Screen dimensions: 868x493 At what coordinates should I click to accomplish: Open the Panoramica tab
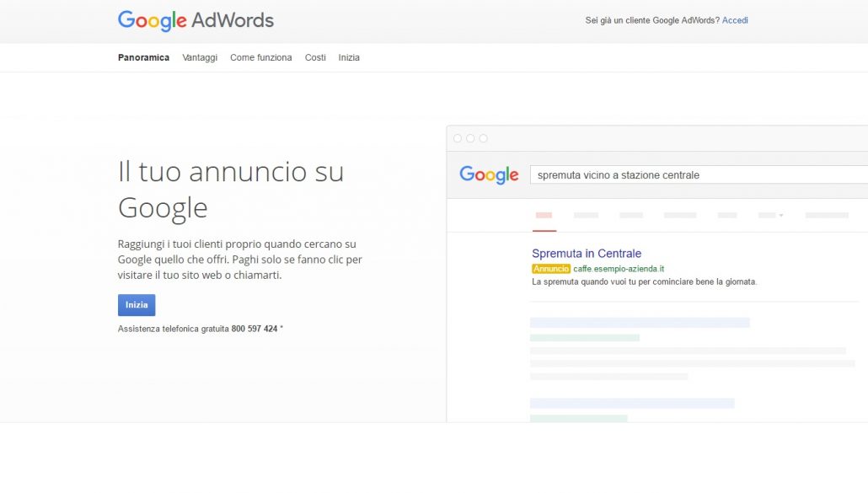(x=143, y=57)
